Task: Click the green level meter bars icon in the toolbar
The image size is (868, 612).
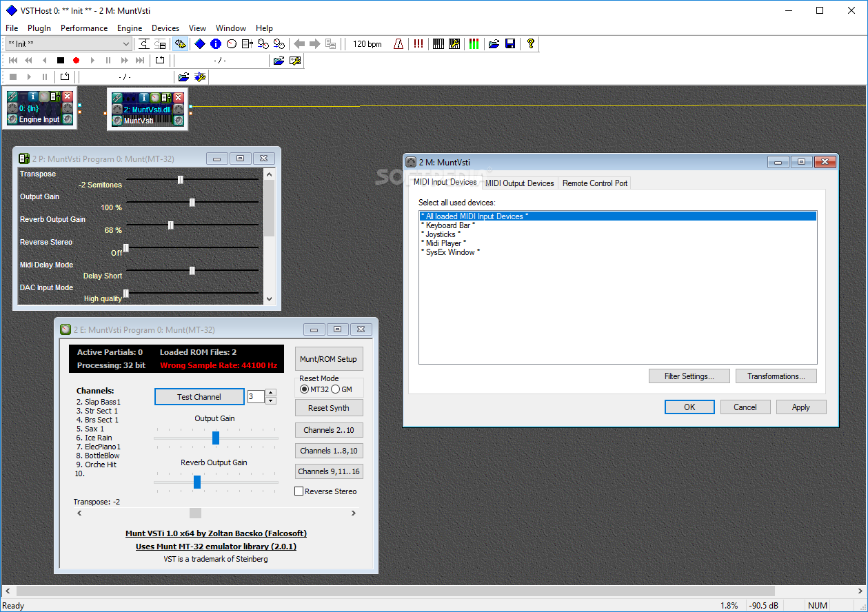Action: point(474,43)
